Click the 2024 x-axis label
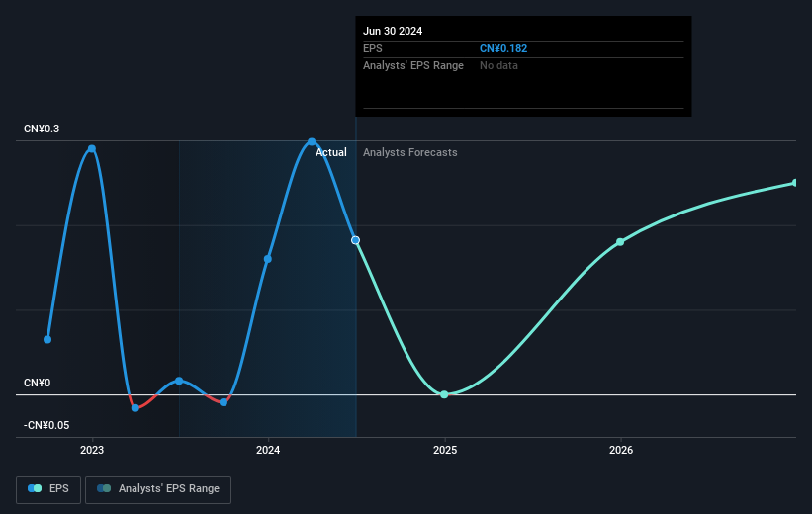The image size is (812, 514). pos(268,450)
